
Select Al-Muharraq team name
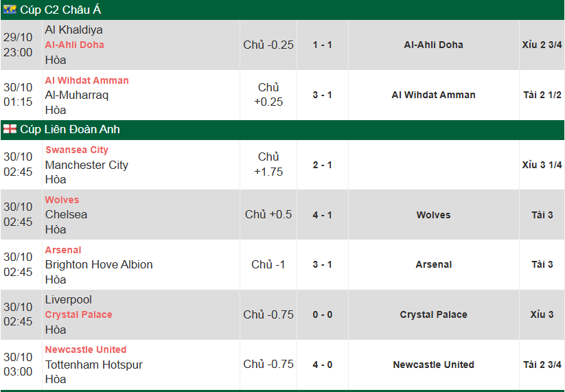[x=76, y=95]
